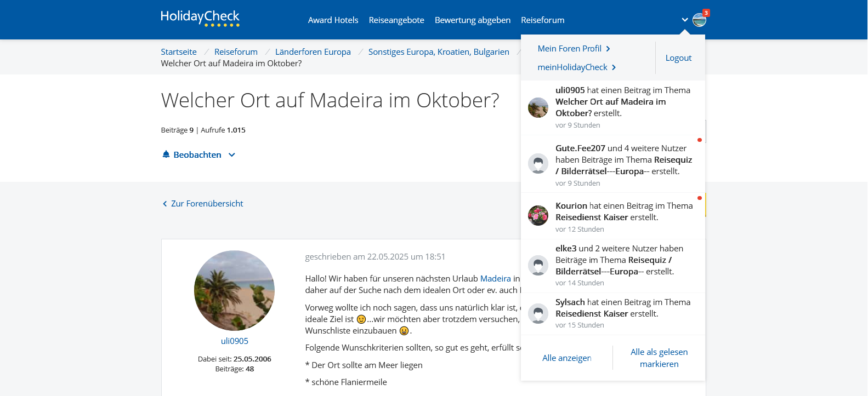Click elke3's default avatar icon
The image size is (868, 396).
point(538,265)
